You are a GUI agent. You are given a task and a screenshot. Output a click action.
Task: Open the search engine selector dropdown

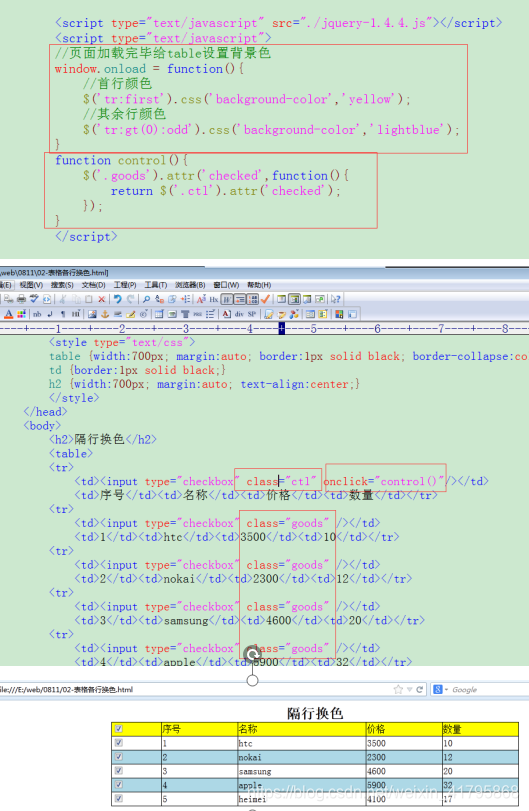pos(440,689)
